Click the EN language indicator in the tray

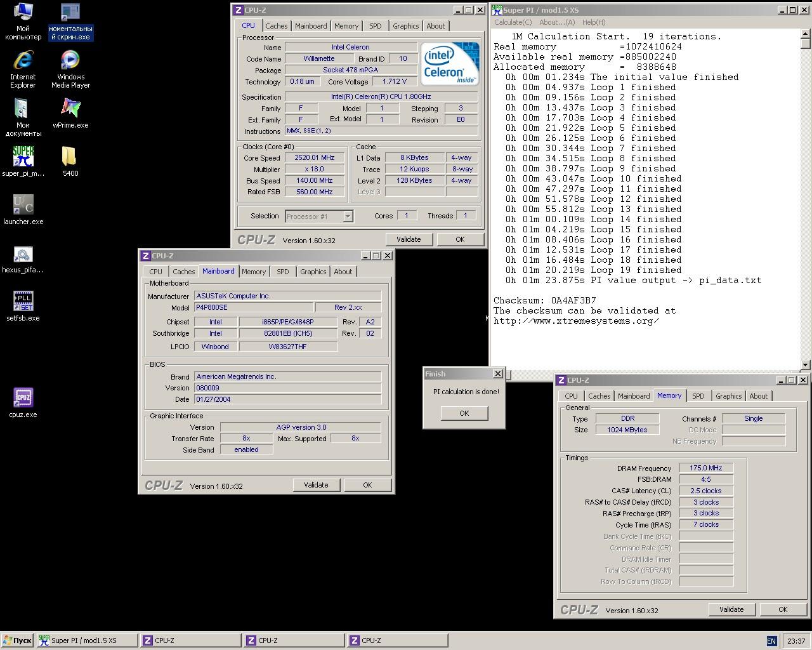tap(771, 641)
